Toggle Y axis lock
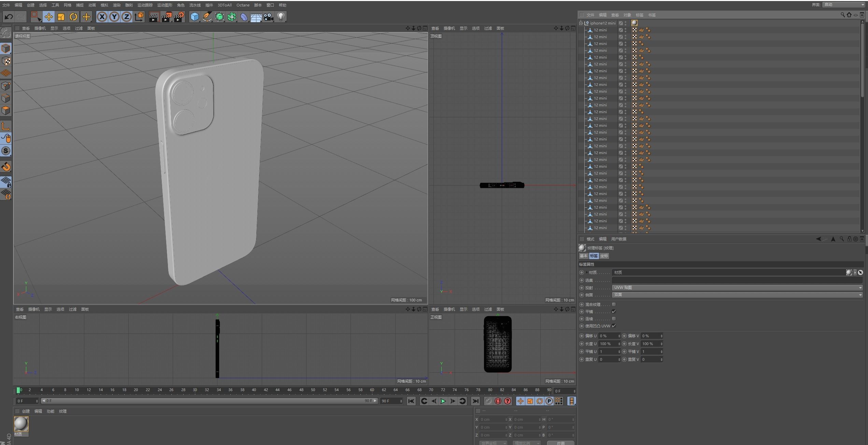 [x=114, y=17]
